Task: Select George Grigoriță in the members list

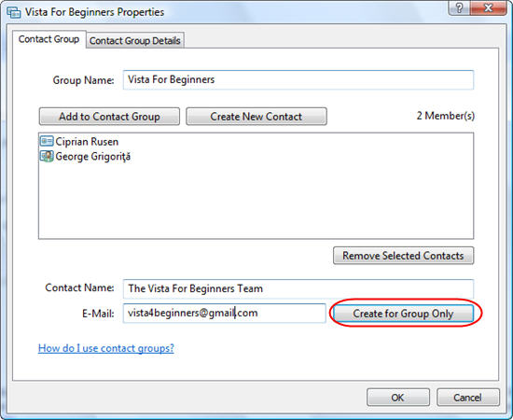Action: 85,157
